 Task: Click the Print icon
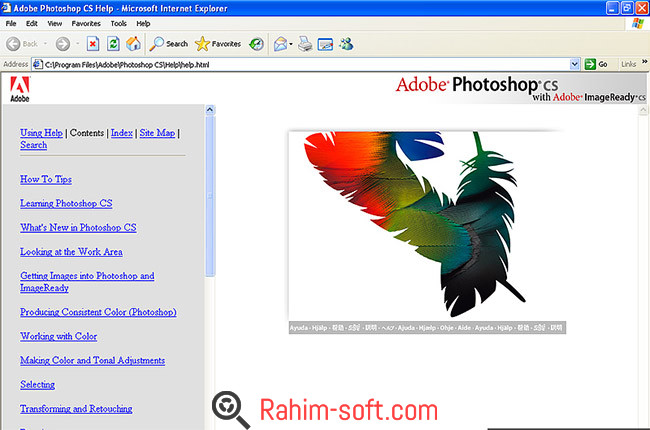point(306,44)
